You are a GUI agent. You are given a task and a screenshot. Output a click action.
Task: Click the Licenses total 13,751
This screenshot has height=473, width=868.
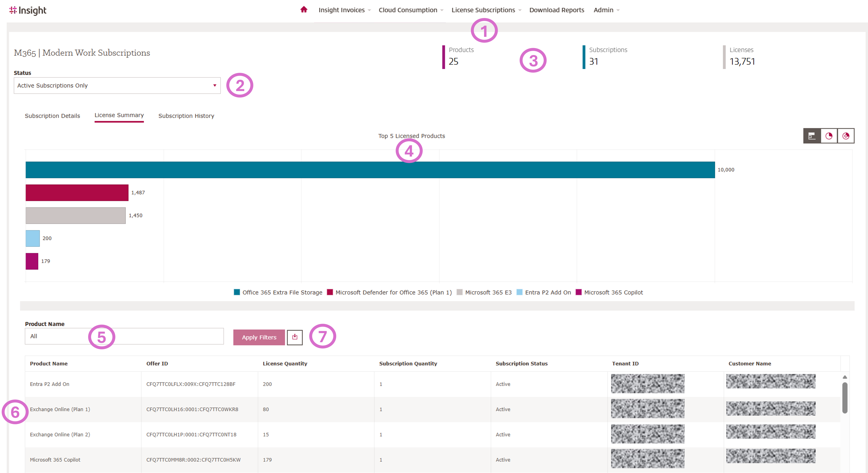pyautogui.click(x=742, y=61)
